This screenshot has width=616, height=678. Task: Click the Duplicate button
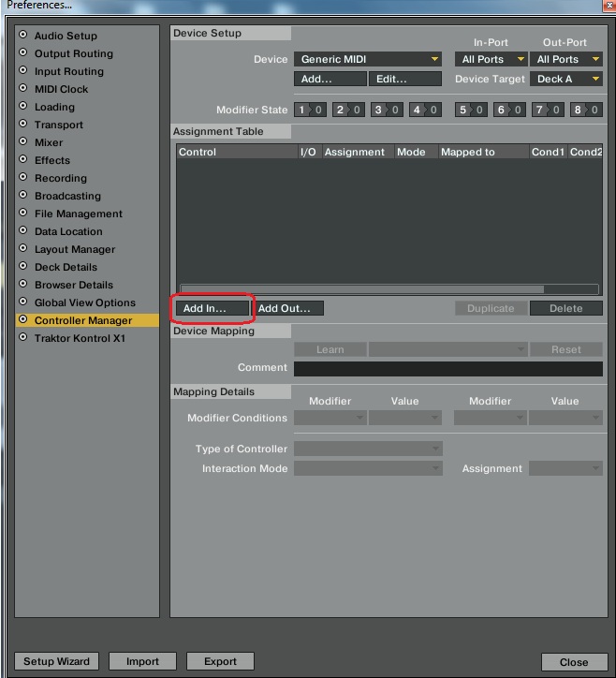coord(491,308)
